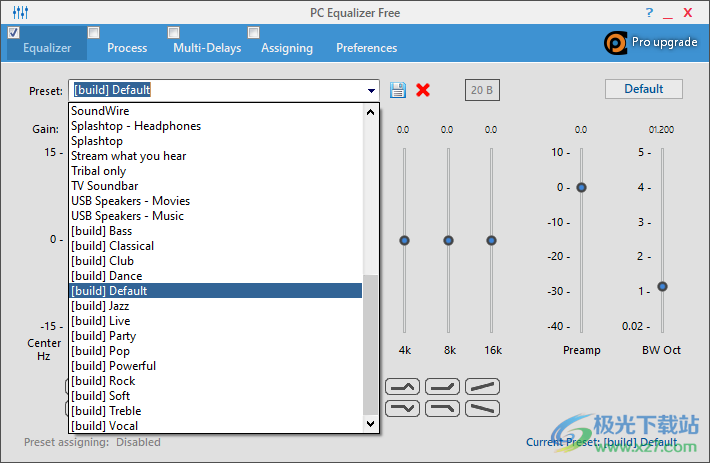The image size is (710, 463).
Task: Select the Tribal only preset
Action: [216, 171]
